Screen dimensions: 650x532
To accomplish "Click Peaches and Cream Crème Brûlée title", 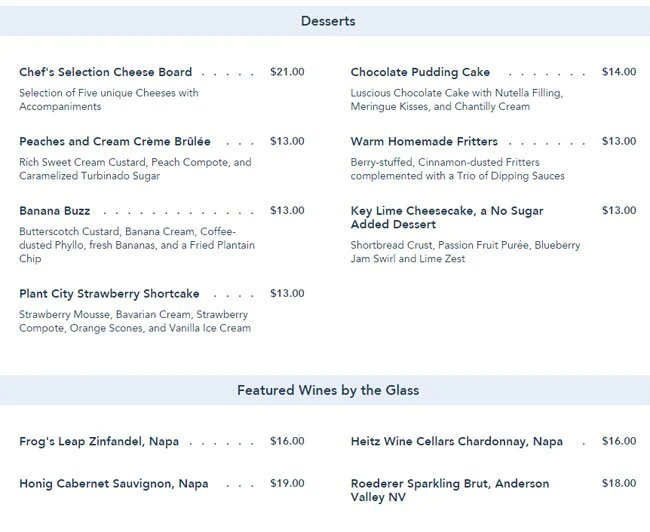I will click(x=114, y=141).
